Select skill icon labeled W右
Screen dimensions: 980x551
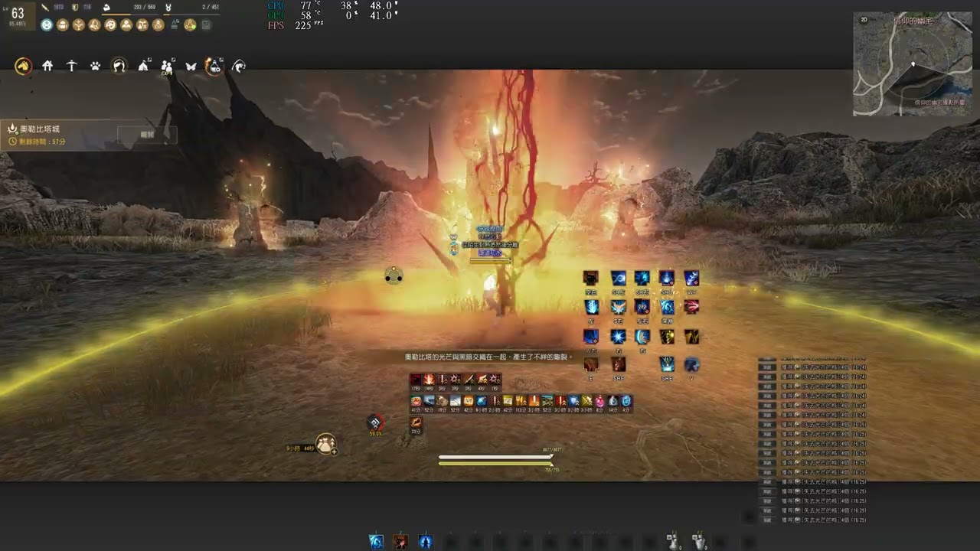[591, 337]
